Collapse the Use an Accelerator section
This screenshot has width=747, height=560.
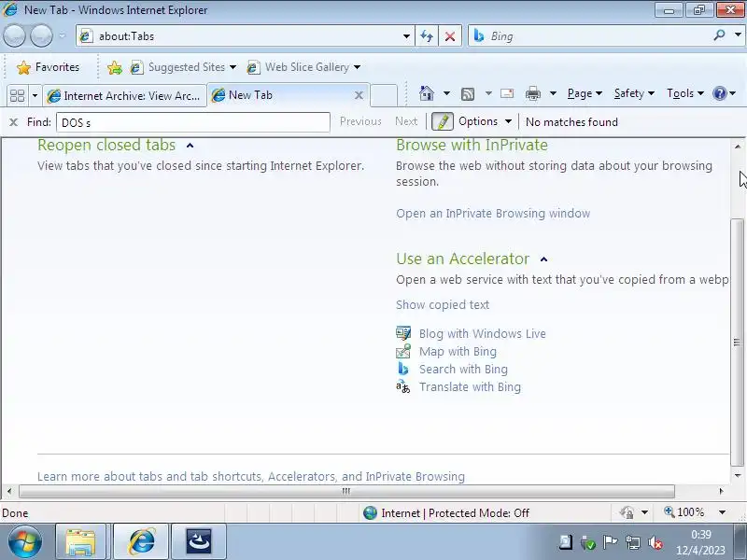coord(543,259)
